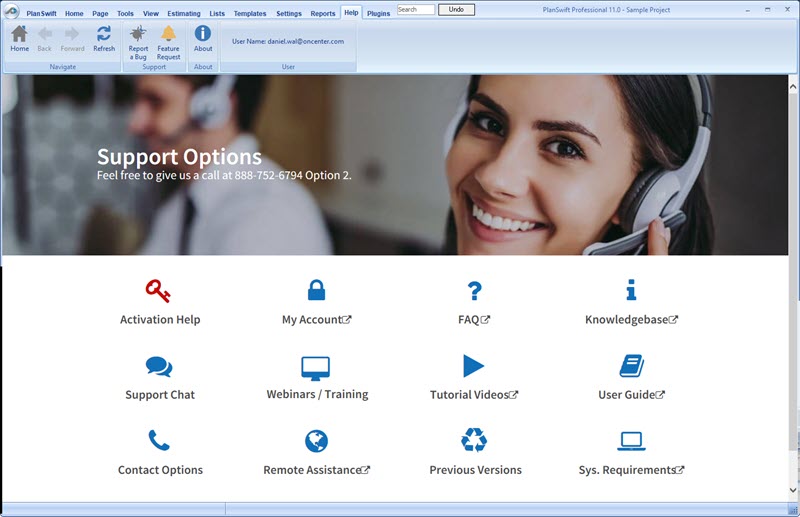Click the User Guide book icon

(x=632, y=366)
